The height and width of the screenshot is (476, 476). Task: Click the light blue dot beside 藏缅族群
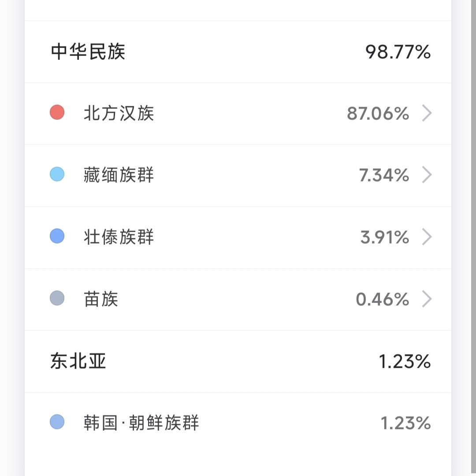(x=57, y=175)
